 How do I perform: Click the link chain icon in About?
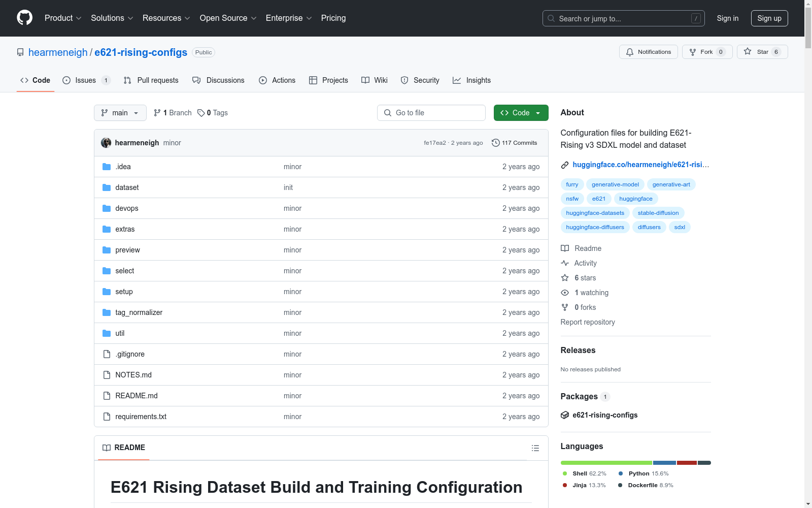point(565,165)
